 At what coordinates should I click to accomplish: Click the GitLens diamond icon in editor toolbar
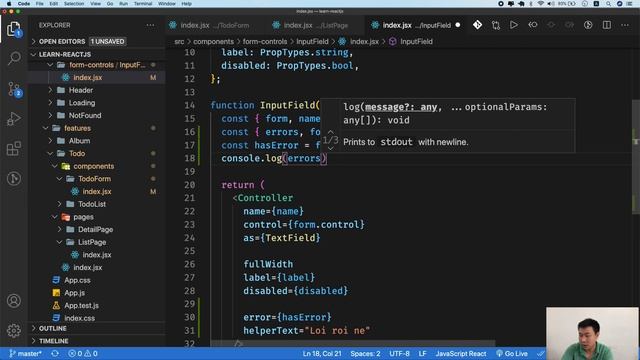[477, 25]
